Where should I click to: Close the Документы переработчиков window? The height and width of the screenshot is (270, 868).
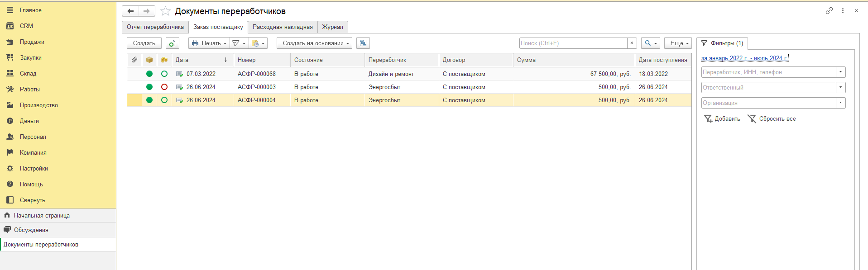point(856,10)
